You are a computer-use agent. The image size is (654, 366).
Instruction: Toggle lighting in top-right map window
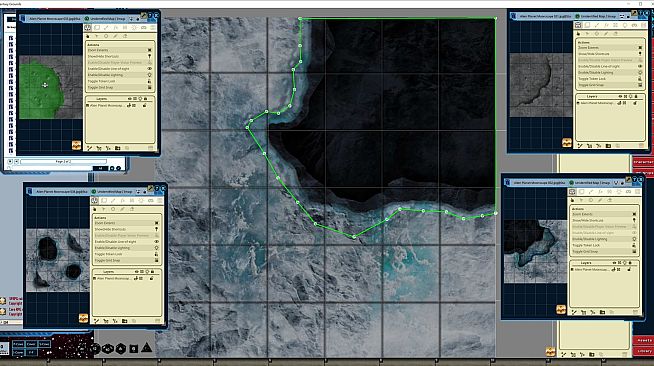610,73
